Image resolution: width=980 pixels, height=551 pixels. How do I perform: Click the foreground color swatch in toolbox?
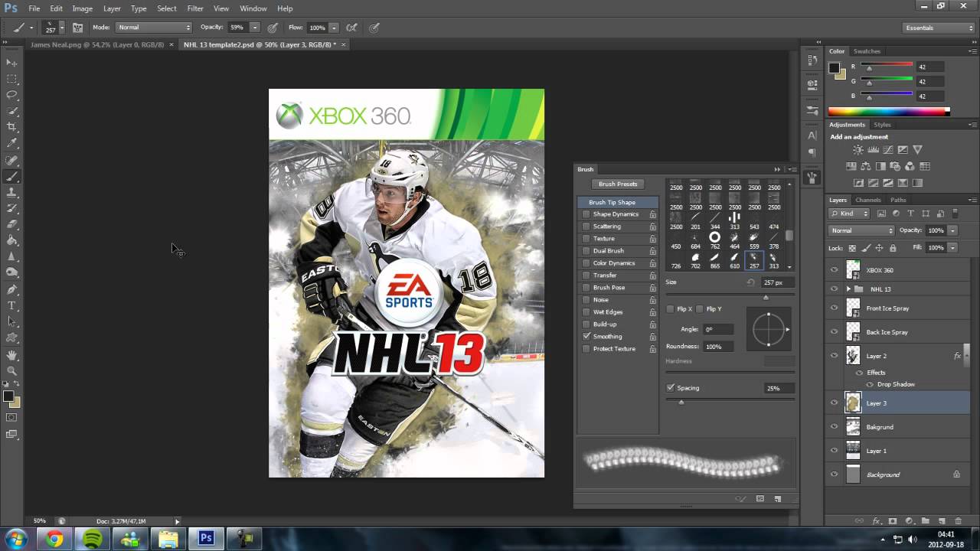pyautogui.click(x=8, y=396)
